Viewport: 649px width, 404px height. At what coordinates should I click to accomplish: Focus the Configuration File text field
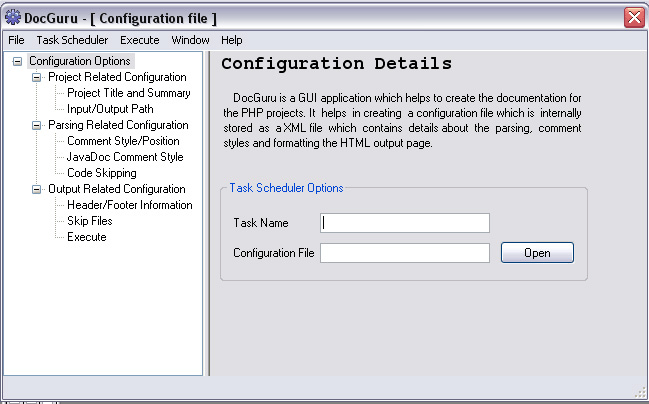coord(405,252)
